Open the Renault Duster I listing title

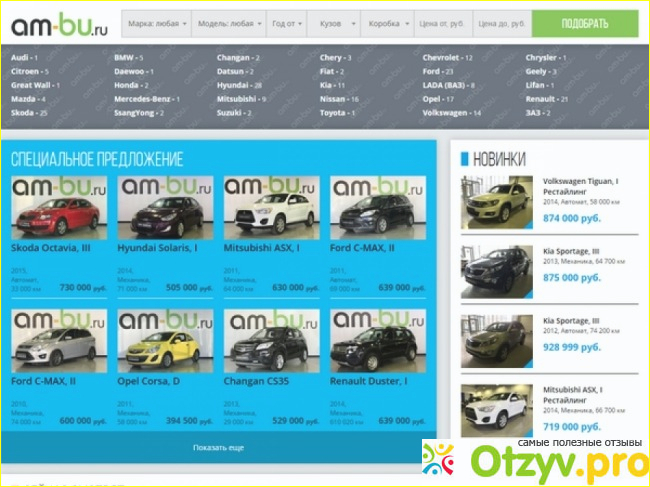[367, 381]
